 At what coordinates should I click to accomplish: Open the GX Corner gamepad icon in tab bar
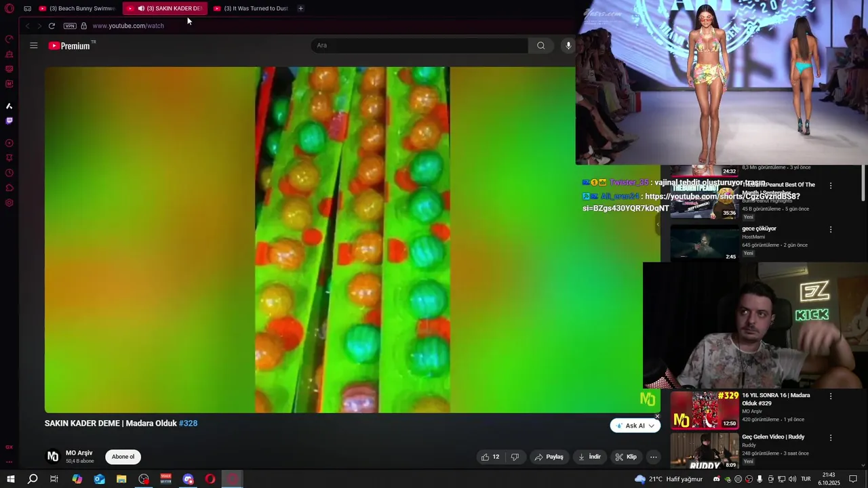(x=27, y=9)
